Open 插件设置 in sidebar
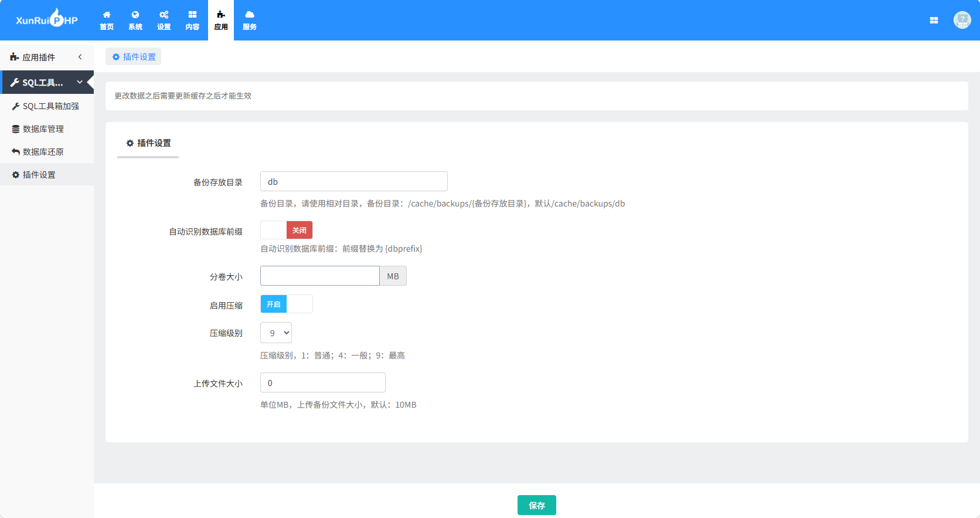The height and width of the screenshot is (518, 980). tap(47, 175)
